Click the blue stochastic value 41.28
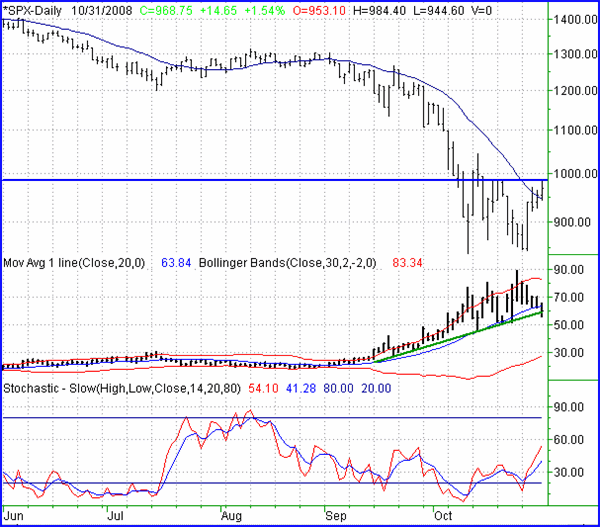This screenshot has width=600, height=527. pos(301,388)
